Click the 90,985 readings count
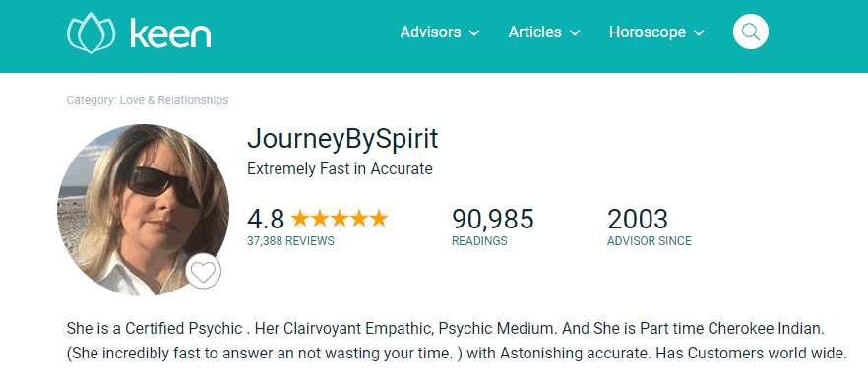This screenshot has width=868, height=389. [x=493, y=219]
